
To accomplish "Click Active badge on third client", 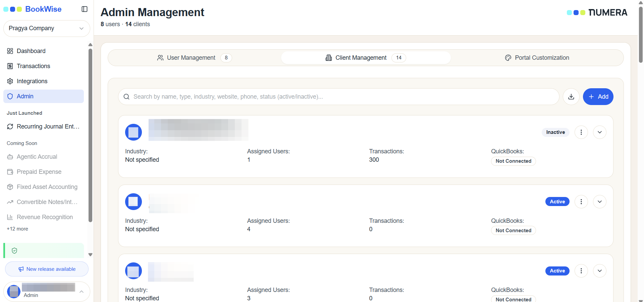I will (x=557, y=271).
